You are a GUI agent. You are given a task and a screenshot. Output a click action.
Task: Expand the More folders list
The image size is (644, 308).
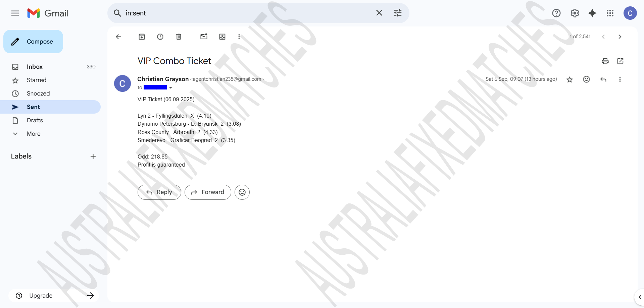(50, 134)
